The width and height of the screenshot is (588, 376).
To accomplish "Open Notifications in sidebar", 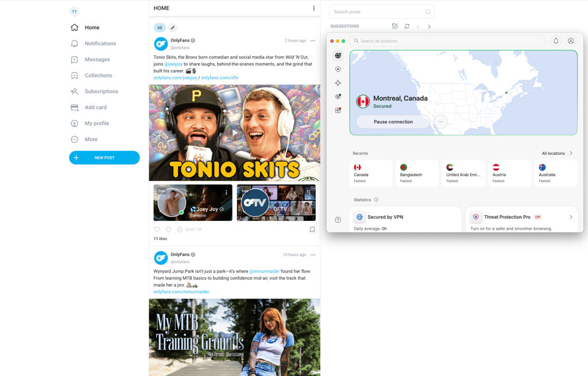I will (x=94, y=44).
